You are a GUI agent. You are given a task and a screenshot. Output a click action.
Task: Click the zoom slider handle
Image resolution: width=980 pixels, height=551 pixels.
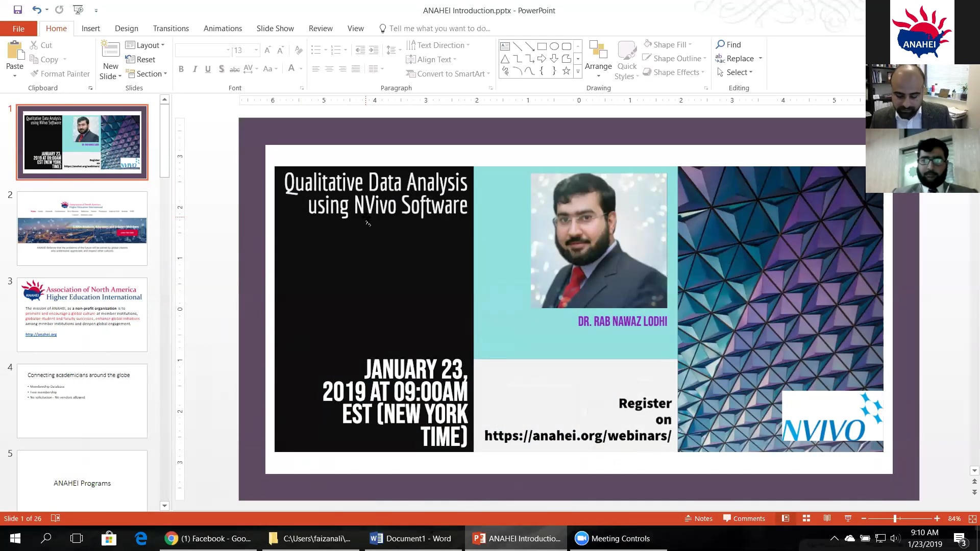(x=895, y=518)
